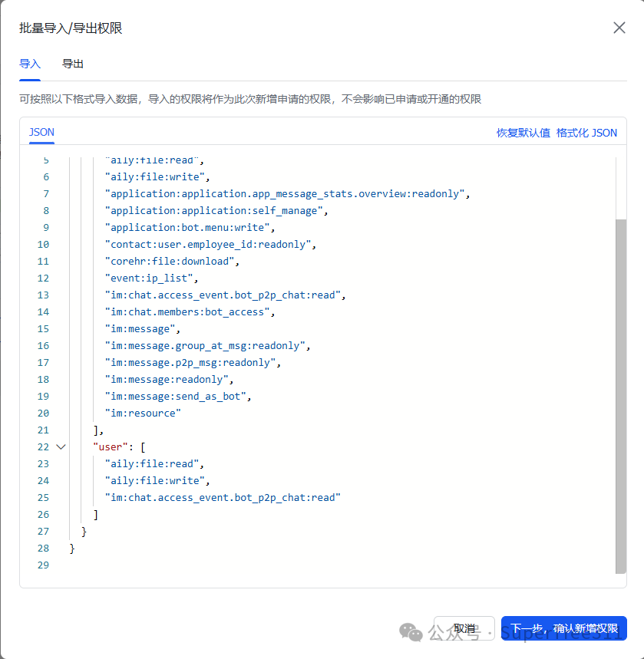Viewport: 644px width, 659px height.
Task: Switch to the 导入 tab
Action: tap(30, 64)
